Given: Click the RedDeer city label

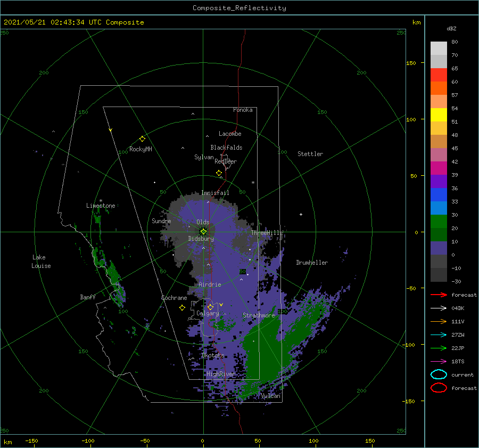Looking at the screenshot, I should pyautogui.click(x=226, y=161).
